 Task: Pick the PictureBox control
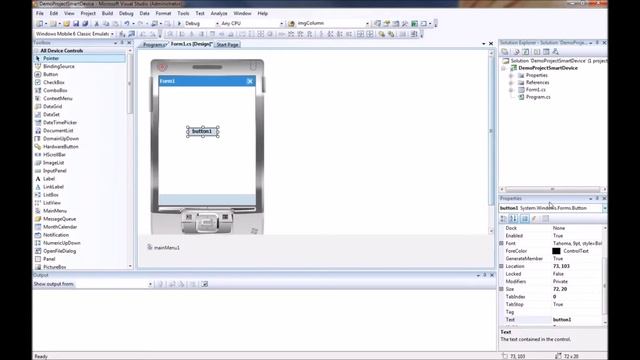[55, 267]
